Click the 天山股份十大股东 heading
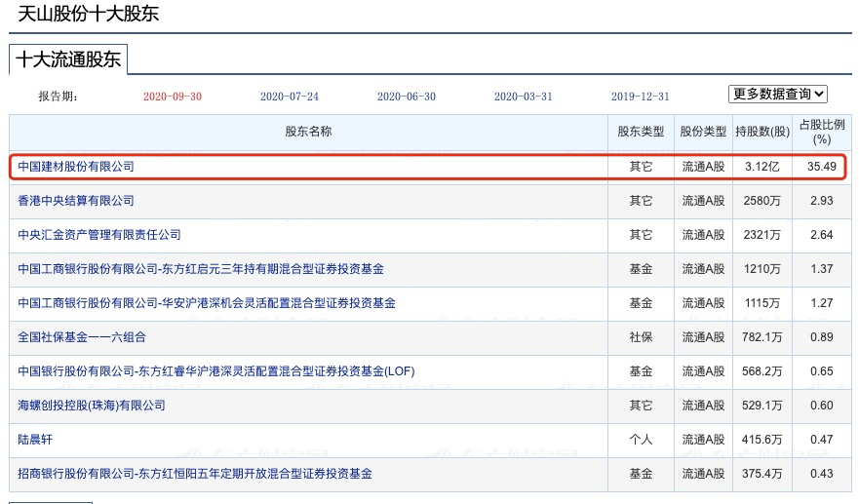Screen dimensions: 859x504 coord(88,14)
